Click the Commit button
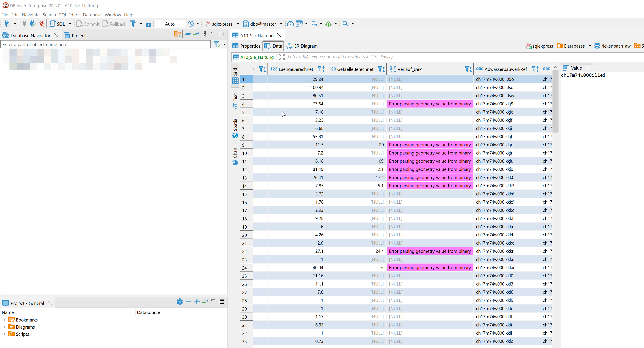 [88, 24]
